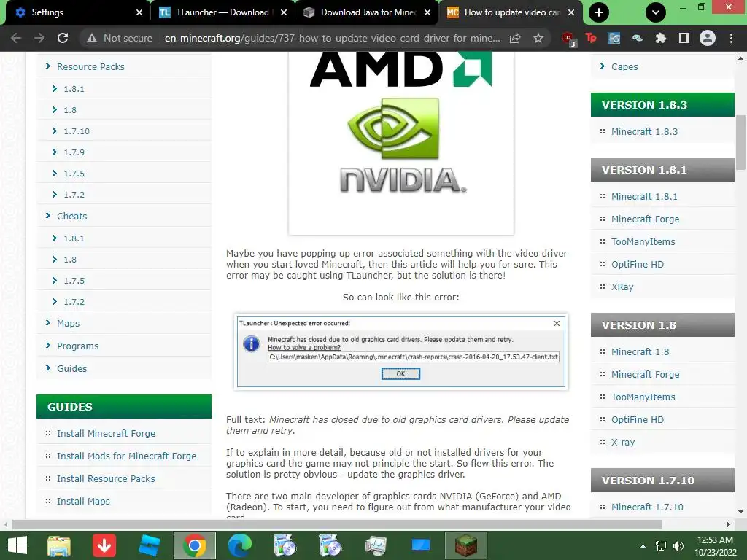Open the Minecraft 1.7.10 link
Viewport: 747px width, 560px height.
[647, 507]
